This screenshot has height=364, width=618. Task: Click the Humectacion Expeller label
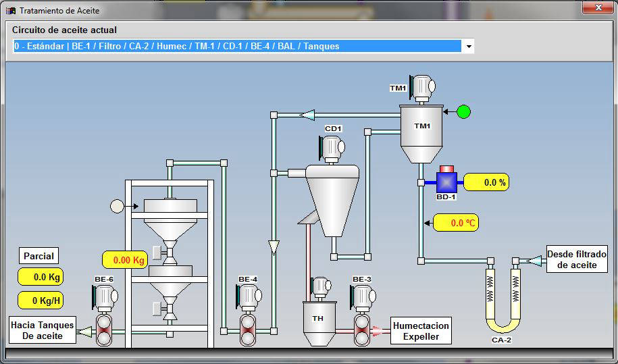(421, 331)
